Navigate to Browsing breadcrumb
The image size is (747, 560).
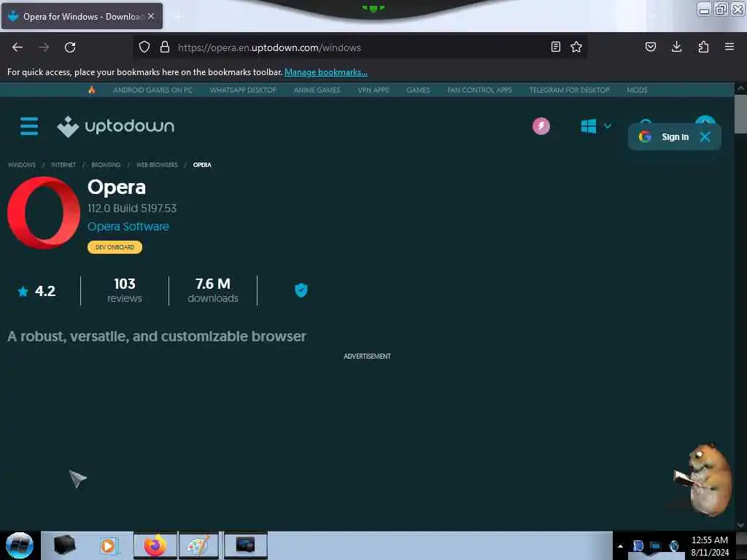coord(106,165)
